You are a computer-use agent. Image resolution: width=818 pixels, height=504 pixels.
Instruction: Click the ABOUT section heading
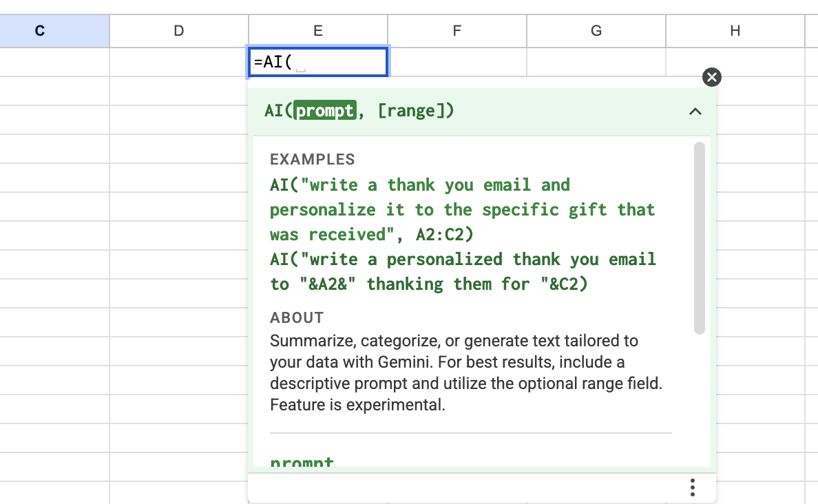pos(296,317)
